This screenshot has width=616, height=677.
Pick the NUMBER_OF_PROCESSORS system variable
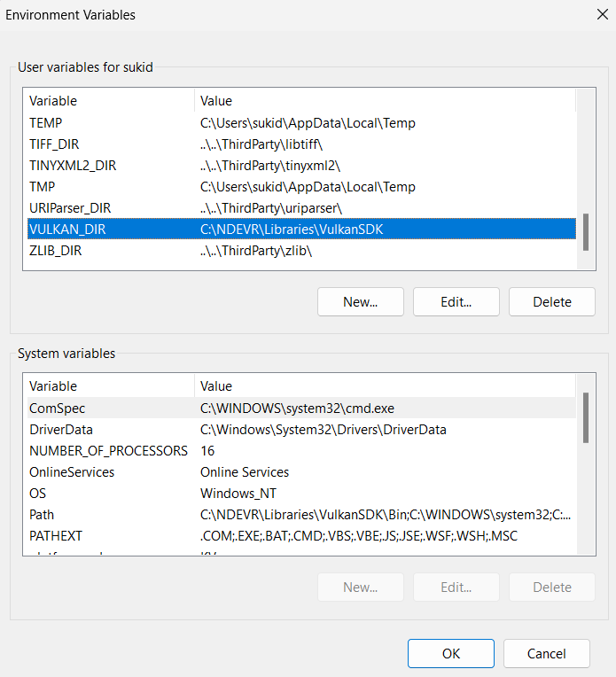(x=108, y=451)
